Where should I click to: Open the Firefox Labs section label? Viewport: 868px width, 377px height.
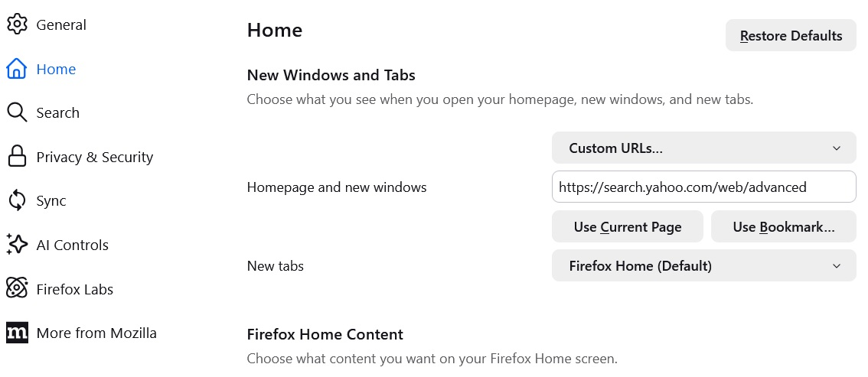(75, 289)
